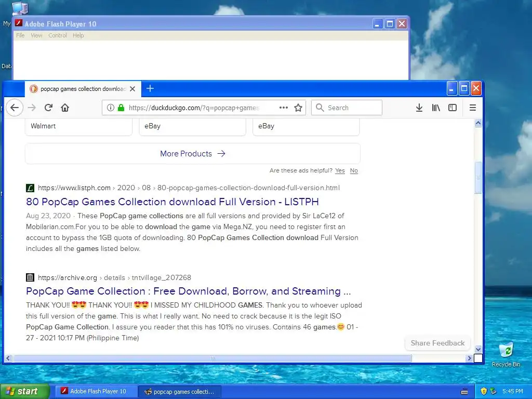
Task: Open the Library bookshelf icon
Action: point(436,108)
